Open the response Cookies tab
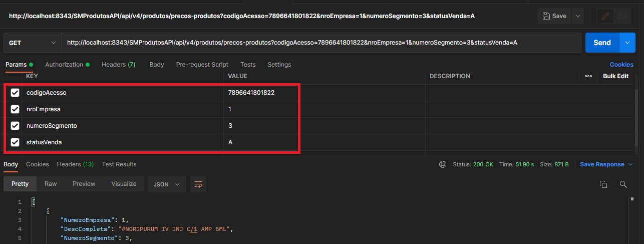 (38, 164)
